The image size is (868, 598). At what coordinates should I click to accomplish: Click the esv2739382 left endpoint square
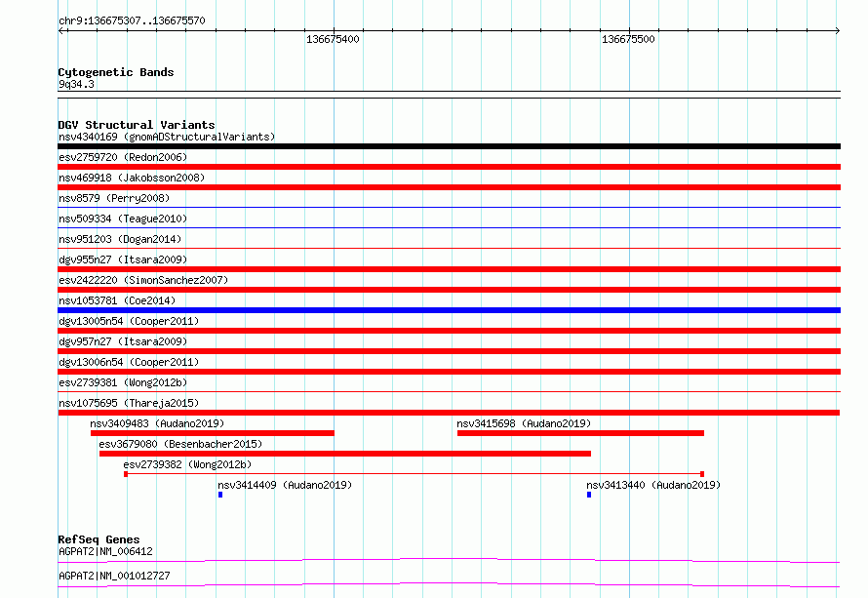[x=126, y=474]
